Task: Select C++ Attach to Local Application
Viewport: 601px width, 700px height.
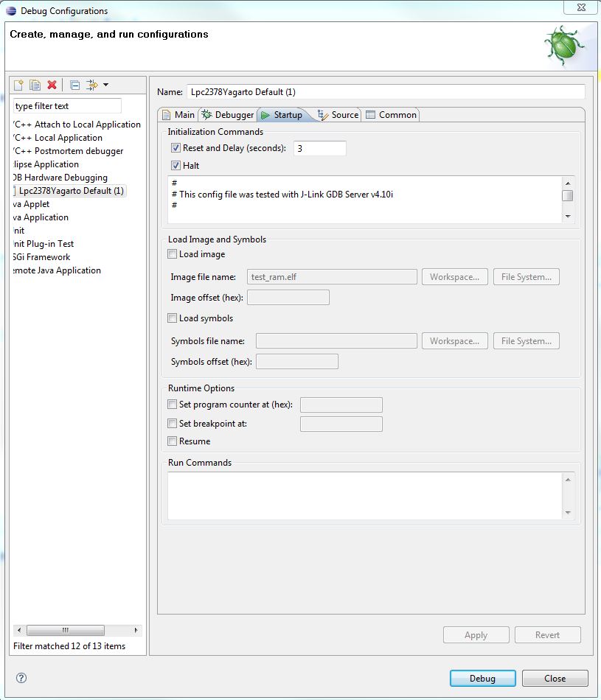Action: tap(77, 125)
